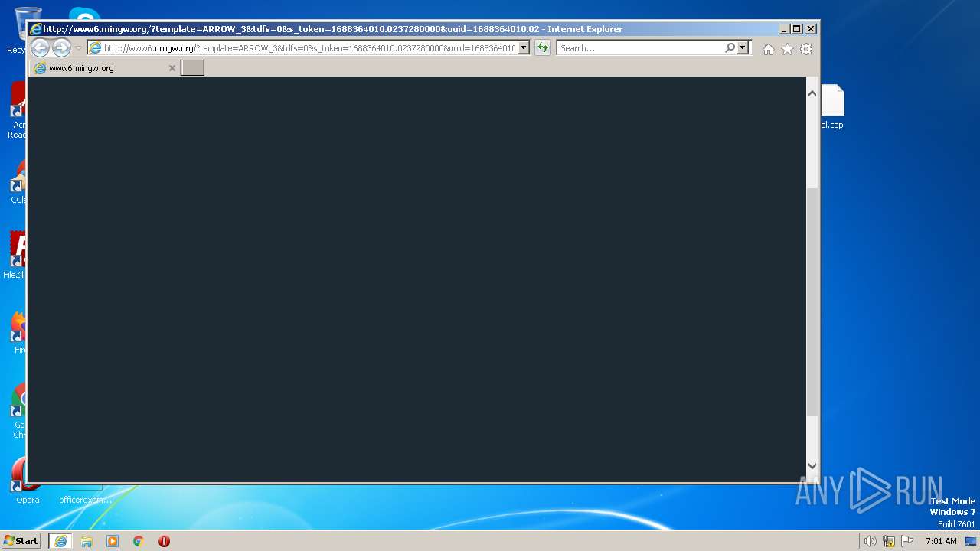
Task: Click the vertical scrollbar thumb
Action: point(812,302)
